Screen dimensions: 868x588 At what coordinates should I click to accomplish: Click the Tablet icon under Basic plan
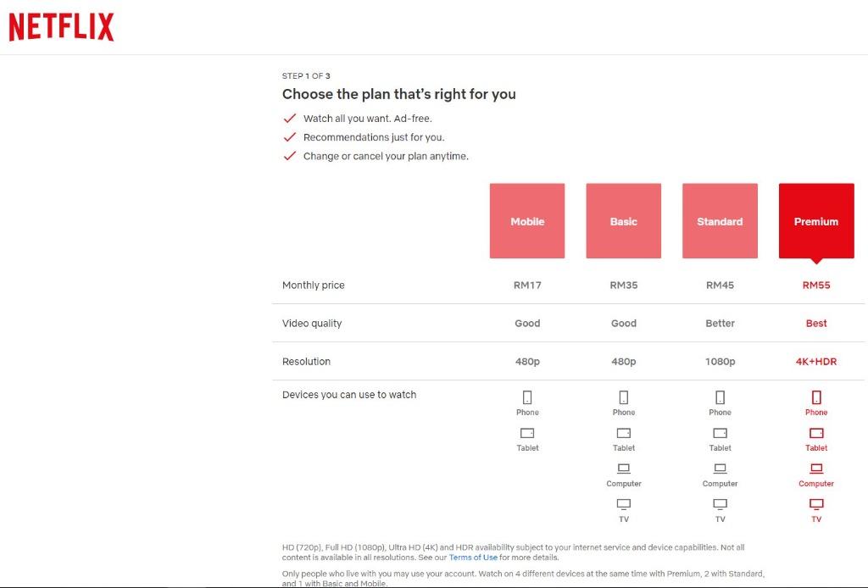point(623,433)
